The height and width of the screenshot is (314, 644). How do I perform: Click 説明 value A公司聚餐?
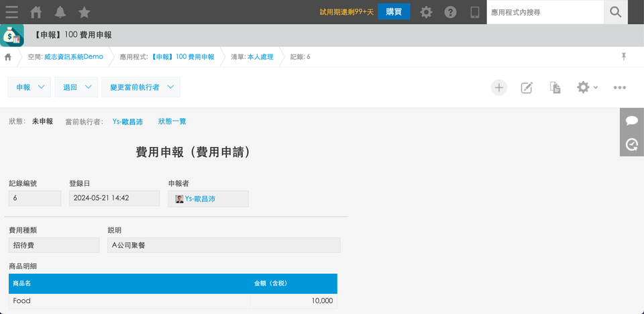(224, 246)
